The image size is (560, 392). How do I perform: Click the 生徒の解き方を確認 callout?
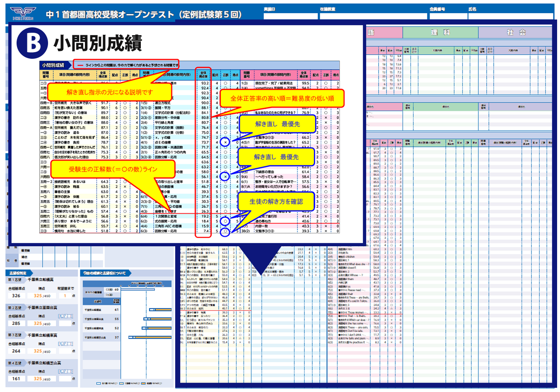pyautogui.click(x=276, y=202)
